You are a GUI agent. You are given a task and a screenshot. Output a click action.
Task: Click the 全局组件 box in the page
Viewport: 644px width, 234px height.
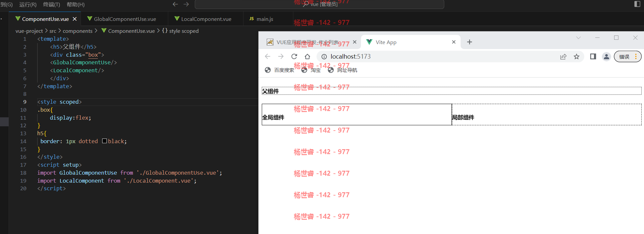(357, 114)
